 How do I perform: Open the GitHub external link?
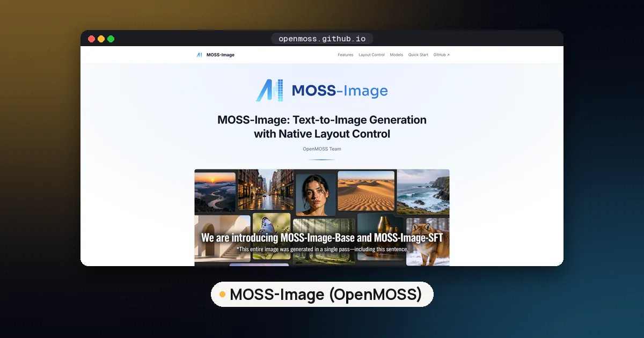click(x=441, y=55)
